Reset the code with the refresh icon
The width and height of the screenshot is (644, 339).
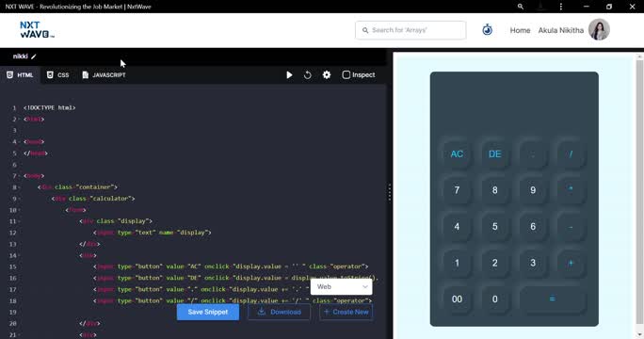pos(308,74)
